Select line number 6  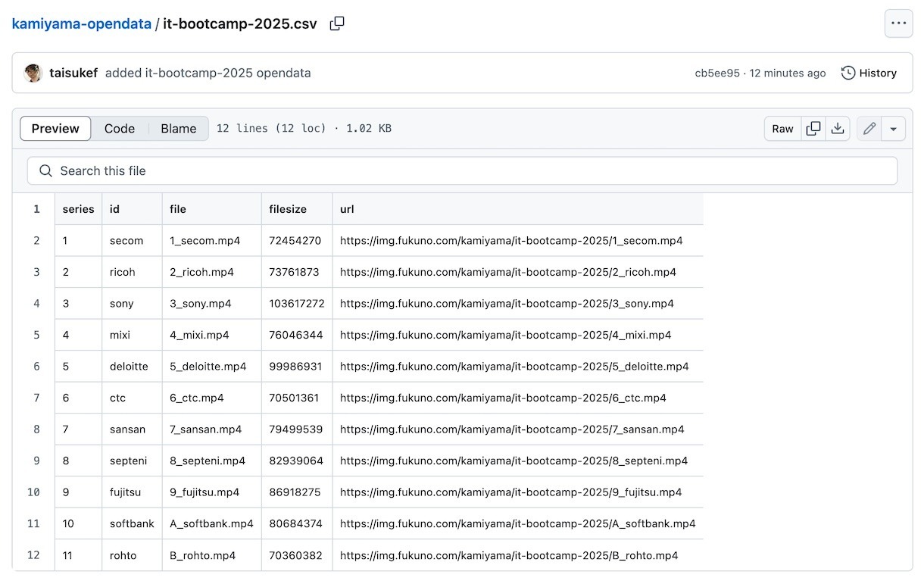coord(36,366)
